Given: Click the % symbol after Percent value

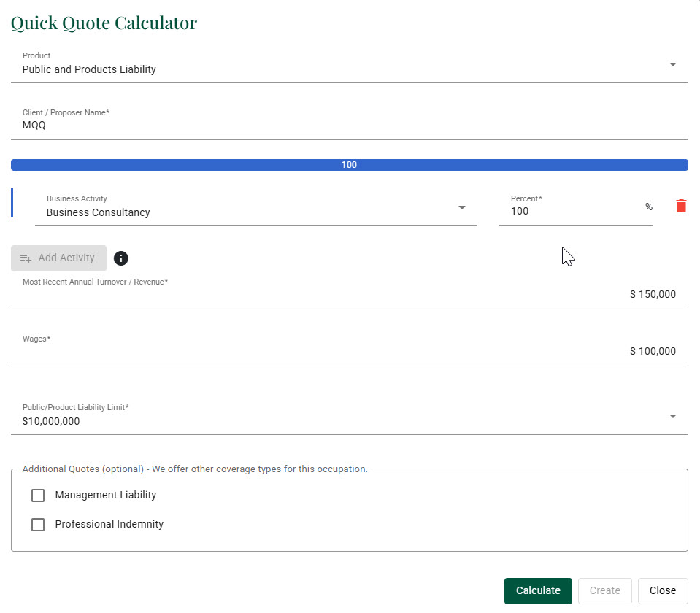Looking at the screenshot, I should [648, 207].
